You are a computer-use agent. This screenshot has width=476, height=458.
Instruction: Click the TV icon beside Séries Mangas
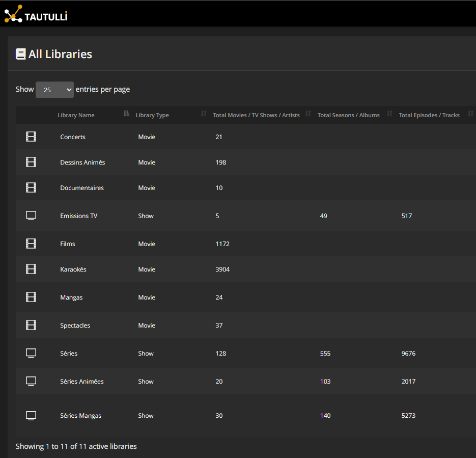point(31,415)
